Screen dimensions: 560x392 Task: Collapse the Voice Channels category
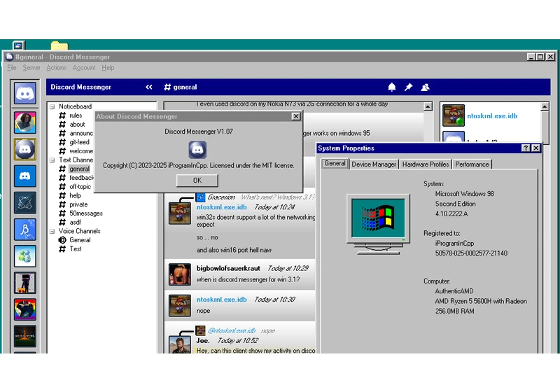(52, 231)
